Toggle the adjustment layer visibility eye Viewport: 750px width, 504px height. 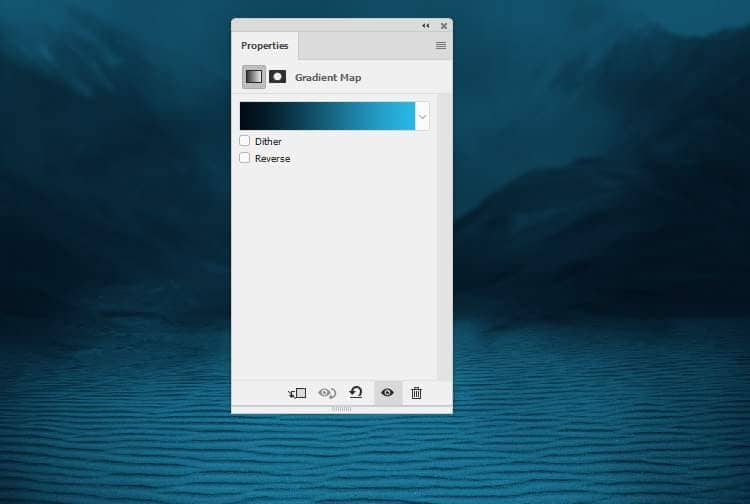tap(387, 393)
